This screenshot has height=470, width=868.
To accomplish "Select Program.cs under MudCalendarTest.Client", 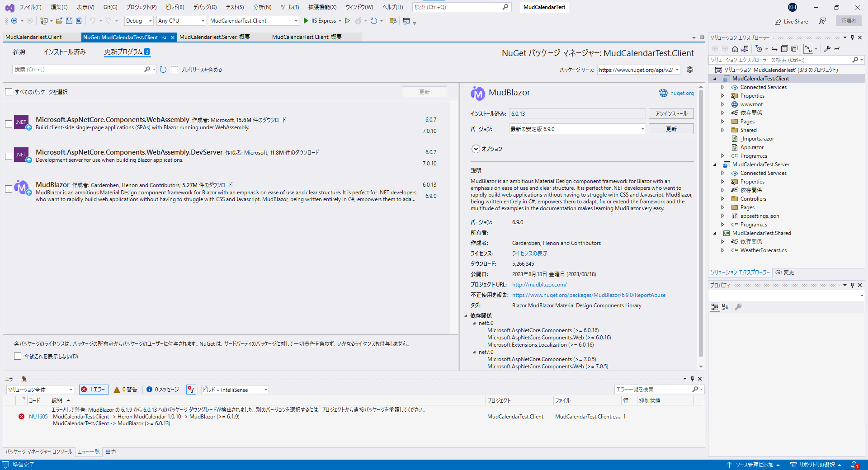I will click(x=754, y=156).
